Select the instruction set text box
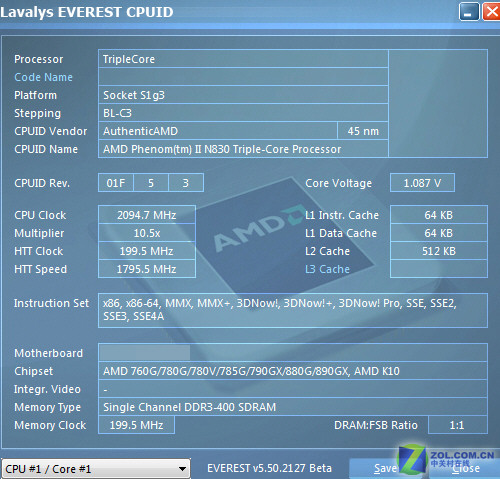The height and width of the screenshot is (479, 500). (x=293, y=310)
